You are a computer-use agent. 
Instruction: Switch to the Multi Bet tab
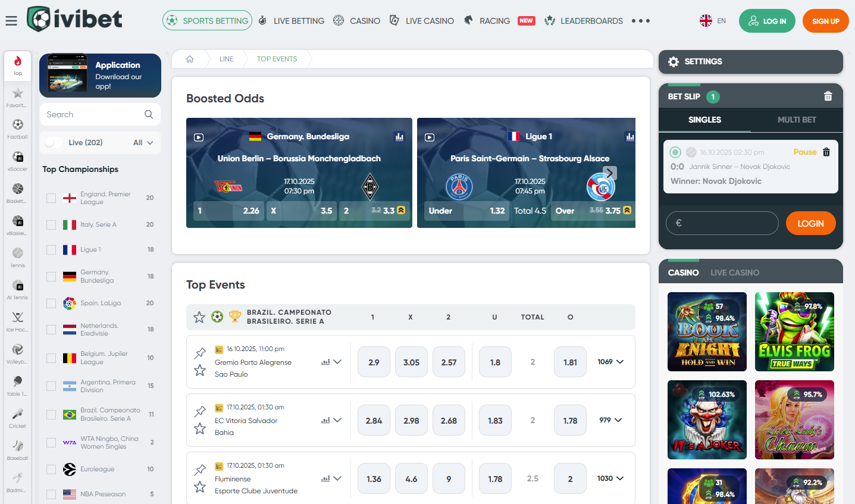click(796, 120)
